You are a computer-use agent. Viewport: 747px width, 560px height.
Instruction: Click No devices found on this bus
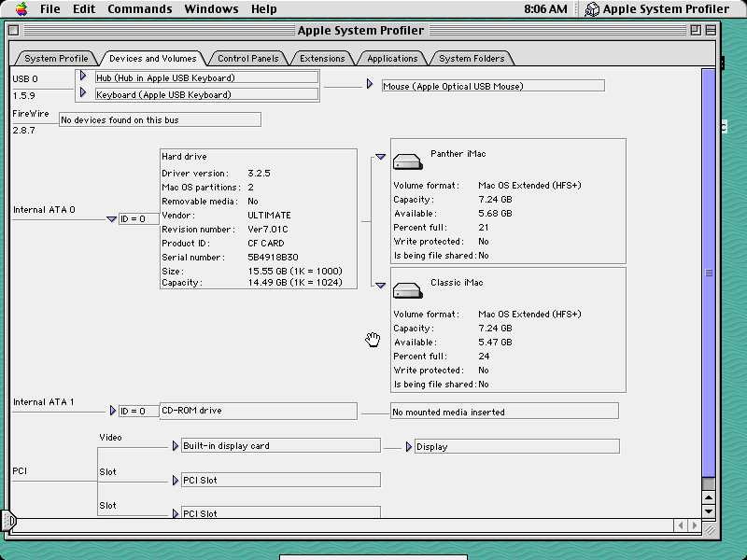[160, 119]
